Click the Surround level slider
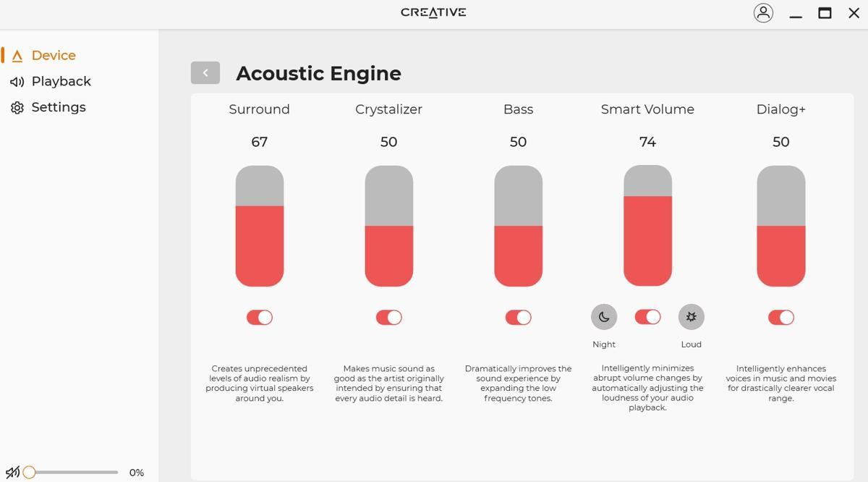This screenshot has width=868, height=482. pyautogui.click(x=260, y=226)
